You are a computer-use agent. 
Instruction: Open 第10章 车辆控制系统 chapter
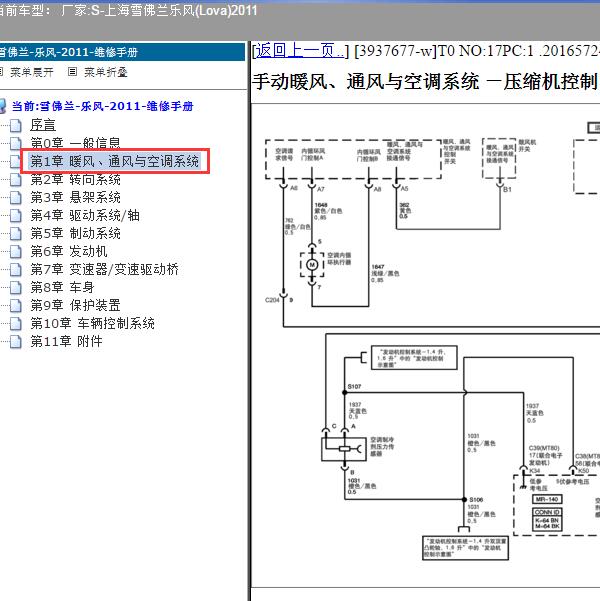[92, 323]
